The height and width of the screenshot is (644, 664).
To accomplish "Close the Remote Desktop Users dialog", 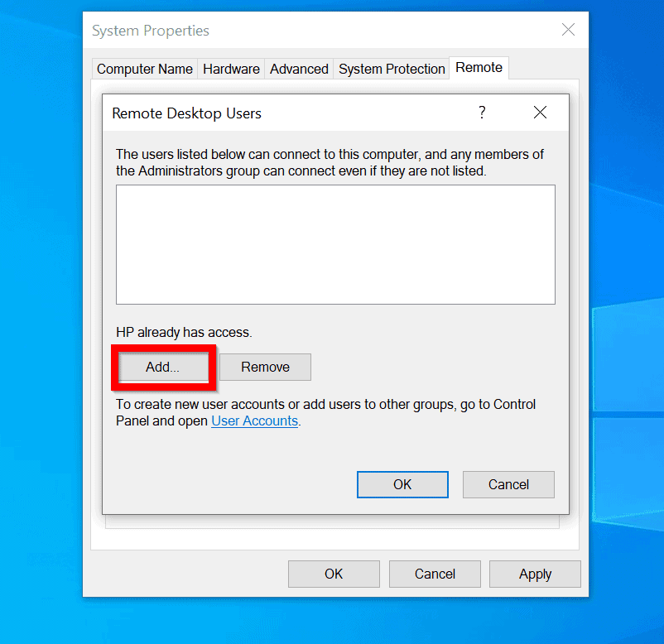I will click(541, 113).
